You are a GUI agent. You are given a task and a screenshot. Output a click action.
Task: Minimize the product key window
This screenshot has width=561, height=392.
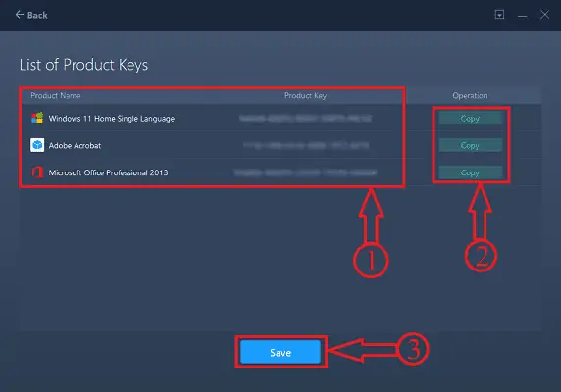click(x=522, y=15)
